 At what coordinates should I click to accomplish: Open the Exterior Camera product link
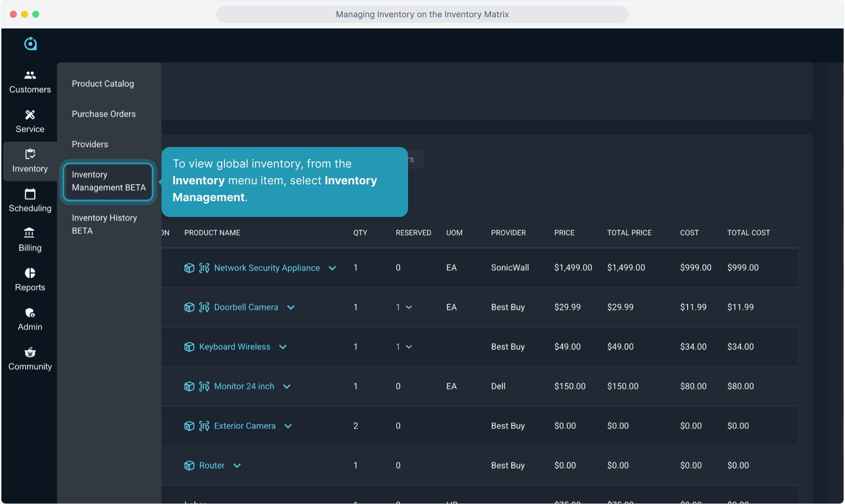(245, 426)
